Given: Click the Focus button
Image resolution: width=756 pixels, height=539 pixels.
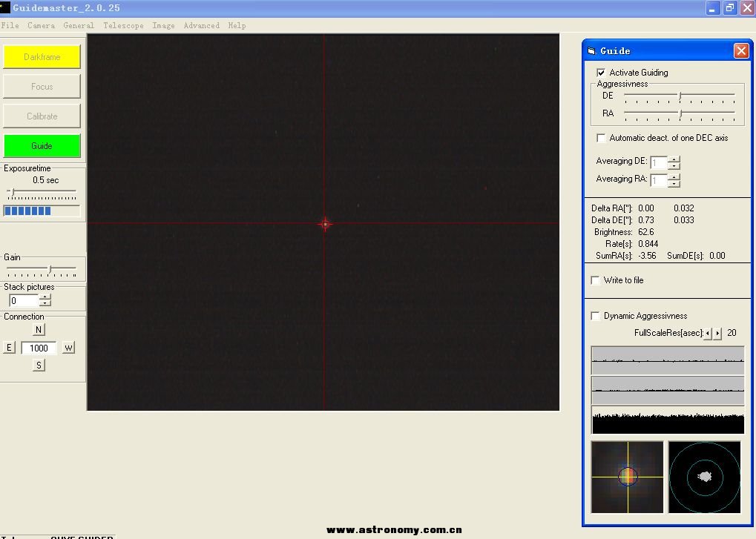Looking at the screenshot, I should (42, 87).
